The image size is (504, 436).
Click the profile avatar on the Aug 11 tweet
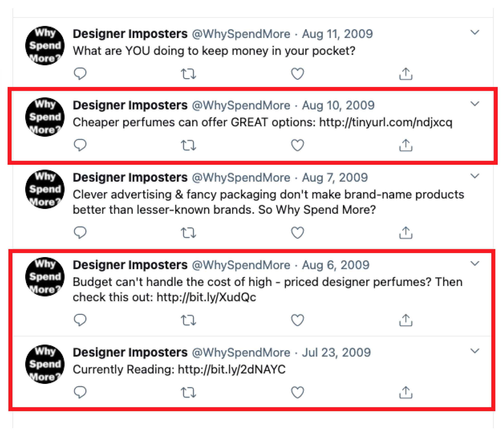45,46
